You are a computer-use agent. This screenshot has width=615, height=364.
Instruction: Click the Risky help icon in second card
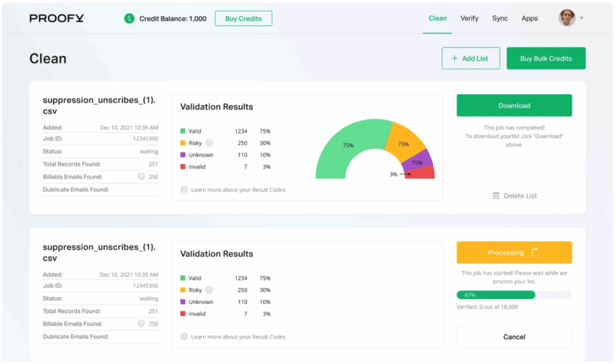point(209,290)
